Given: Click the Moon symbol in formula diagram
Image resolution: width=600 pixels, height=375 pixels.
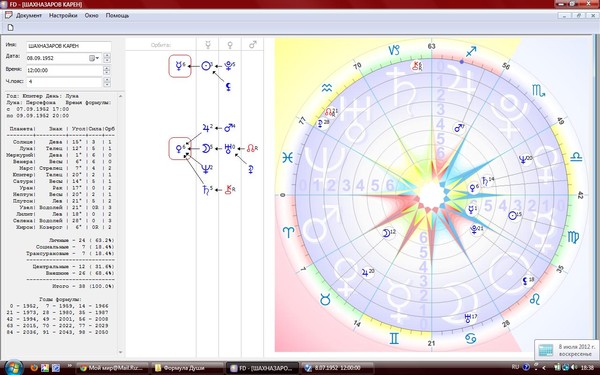Looking at the screenshot, I should (x=206, y=148).
